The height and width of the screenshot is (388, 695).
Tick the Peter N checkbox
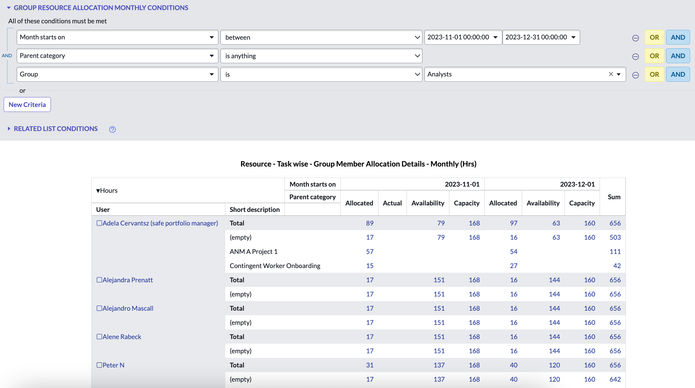pyautogui.click(x=99, y=365)
